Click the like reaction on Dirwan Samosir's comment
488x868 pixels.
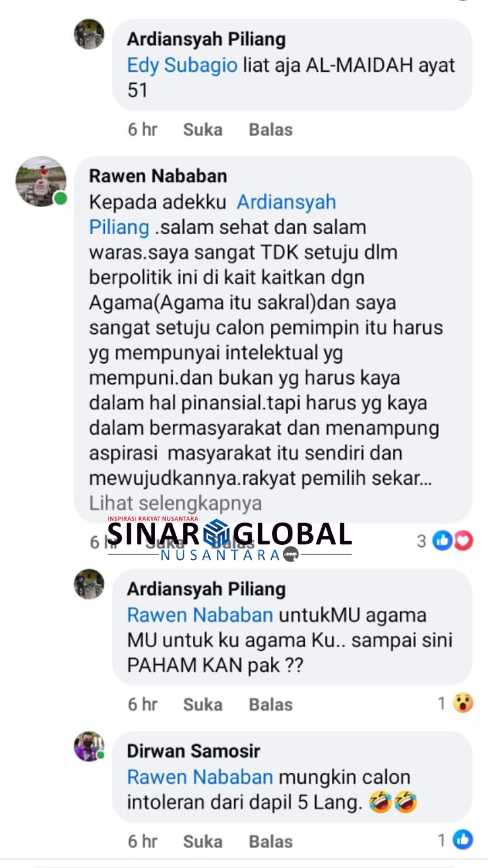point(463,840)
